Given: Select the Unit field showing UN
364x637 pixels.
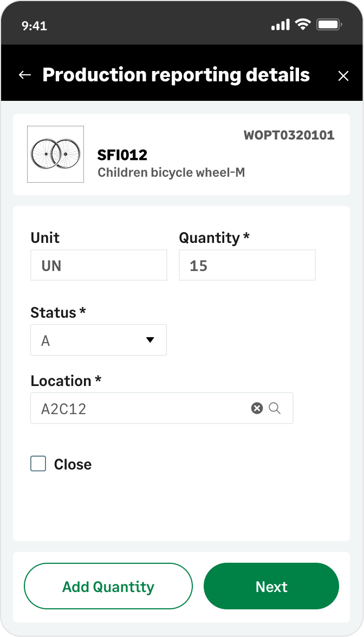Looking at the screenshot, I should tap(99, 265).
